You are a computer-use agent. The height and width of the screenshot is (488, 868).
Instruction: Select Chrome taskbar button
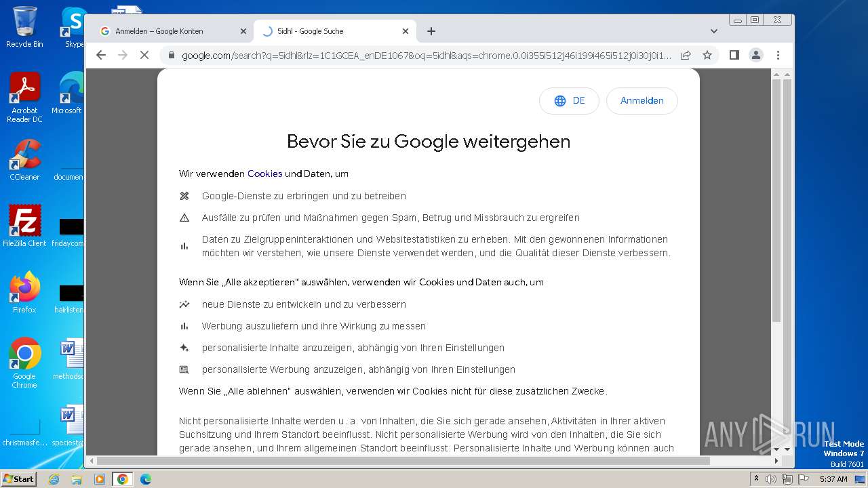[x=122, y=479]
